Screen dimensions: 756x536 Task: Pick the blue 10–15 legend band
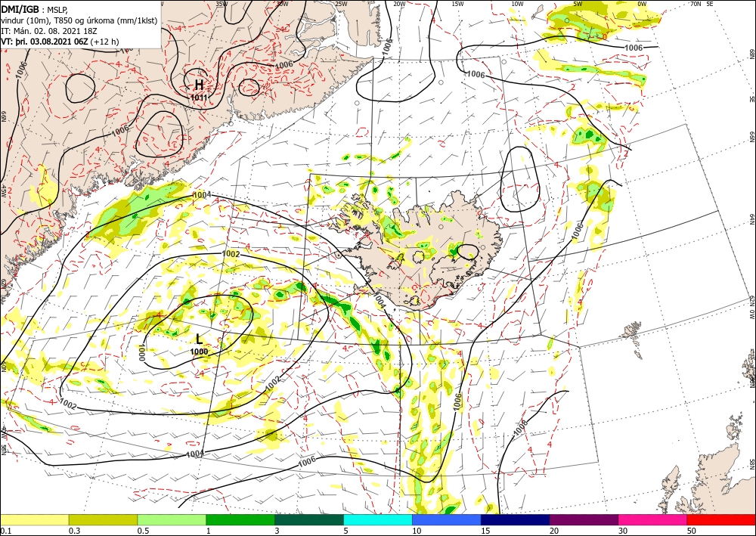click(x=447, y=519)
